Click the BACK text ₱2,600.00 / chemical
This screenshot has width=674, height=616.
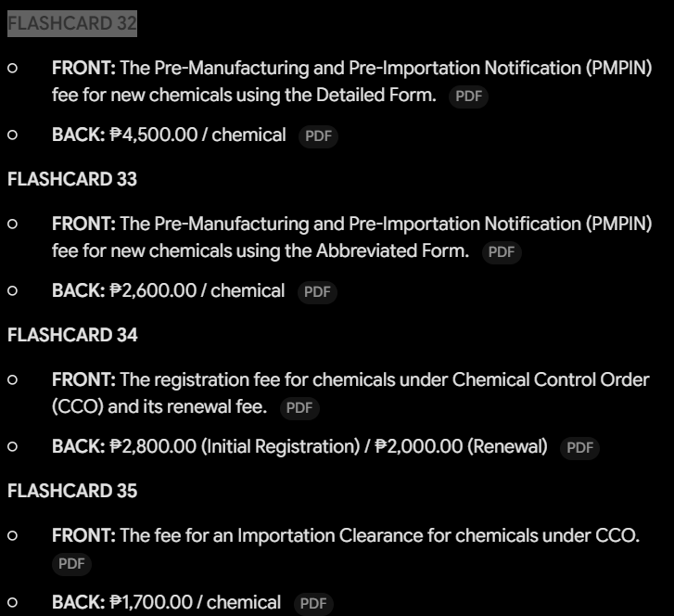point(197,290)
